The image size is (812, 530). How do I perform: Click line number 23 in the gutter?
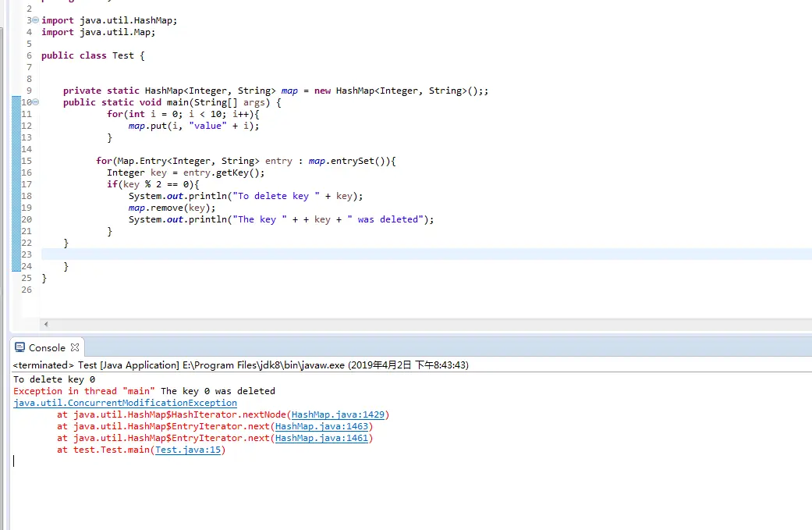pyautogui.click(x=27, y=254)
